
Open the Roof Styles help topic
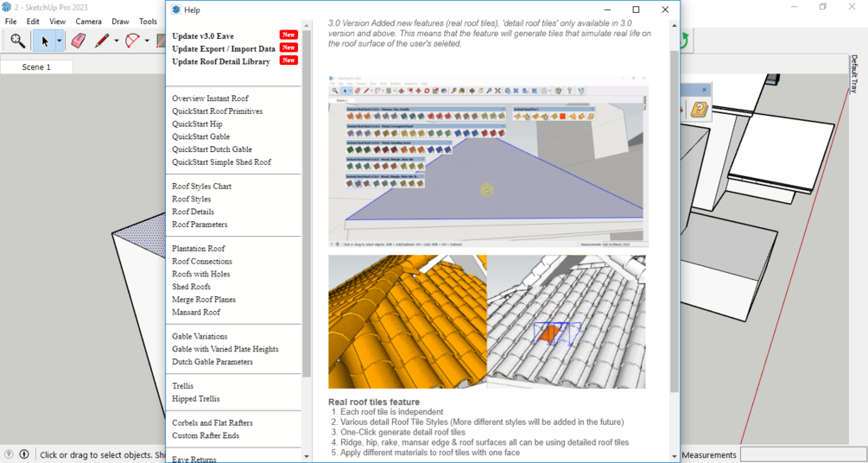(x=192, y=200)
